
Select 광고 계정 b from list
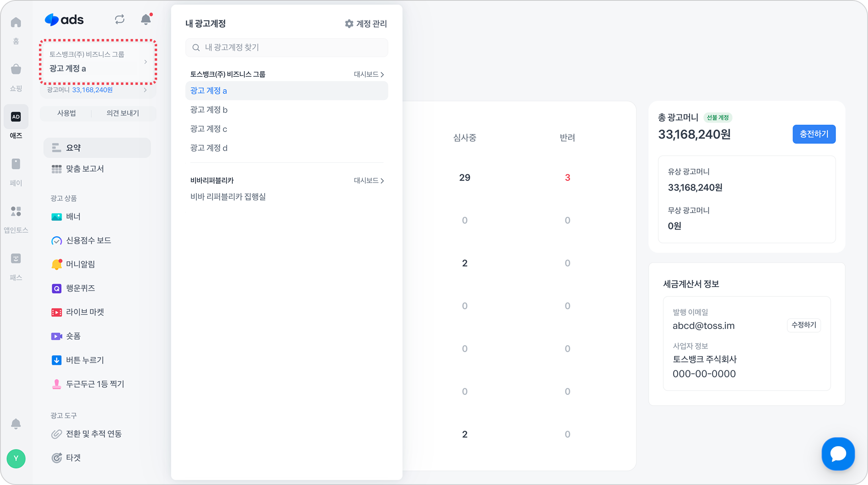click(209, 110)
